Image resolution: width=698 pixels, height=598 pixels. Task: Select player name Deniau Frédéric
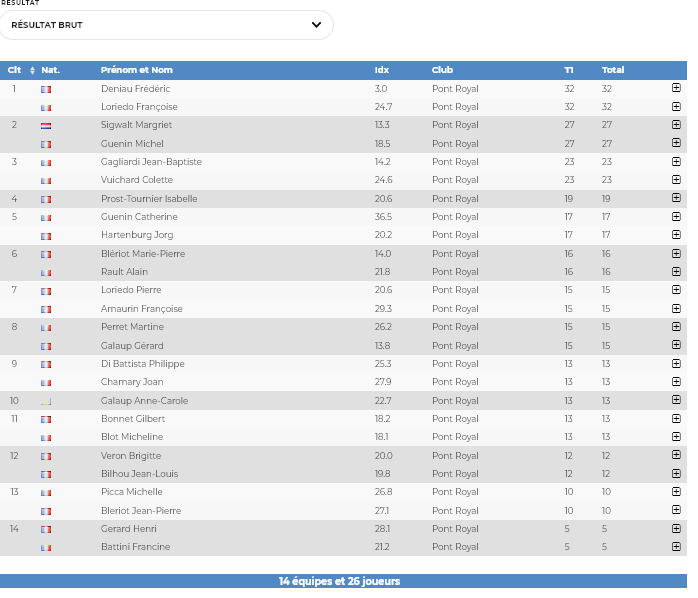click(135, 89)
